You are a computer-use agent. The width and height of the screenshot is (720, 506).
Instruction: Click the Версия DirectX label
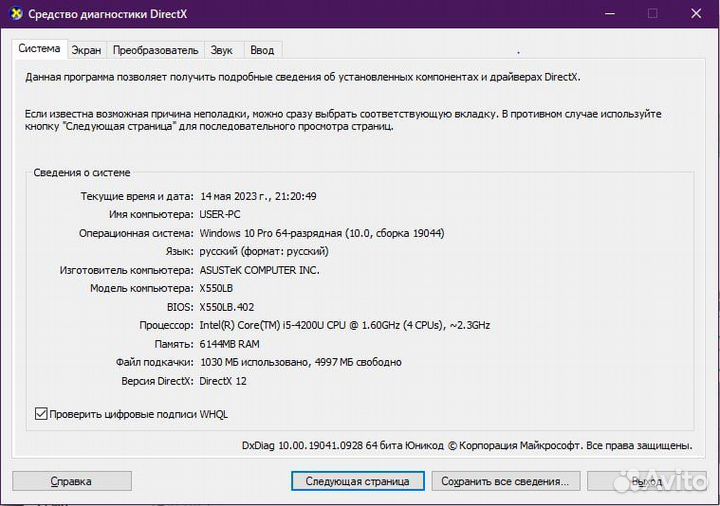pyautogui.click(x=157, y=381)
